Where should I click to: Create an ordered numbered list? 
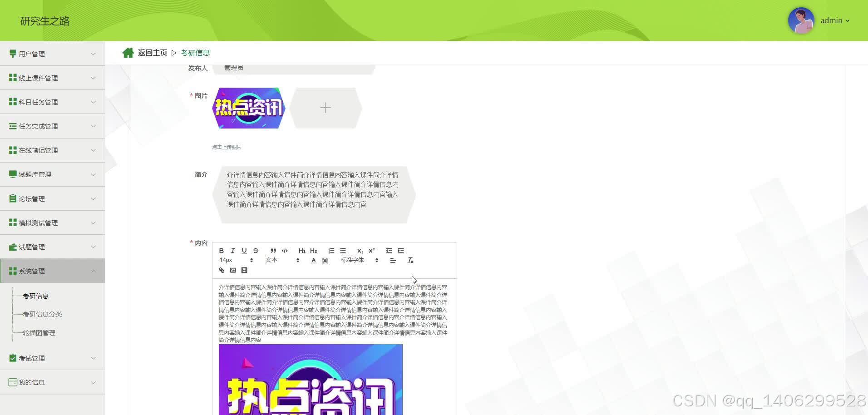click(331, 251)
